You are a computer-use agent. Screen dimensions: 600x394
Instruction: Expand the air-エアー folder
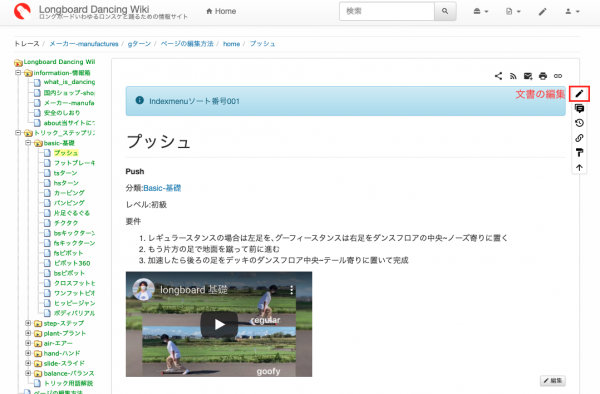pos(28,343)
